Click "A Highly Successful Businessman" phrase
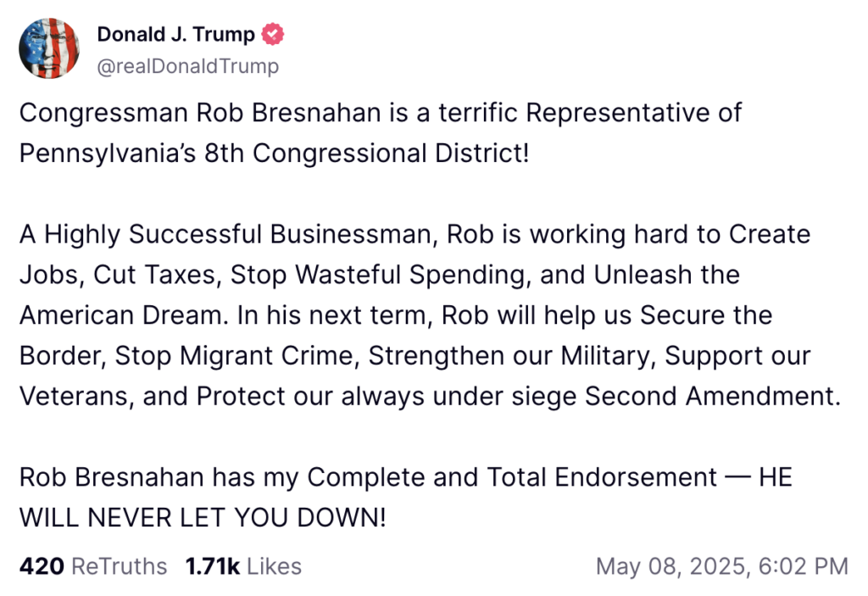868x596 pixels. [225, 234]
